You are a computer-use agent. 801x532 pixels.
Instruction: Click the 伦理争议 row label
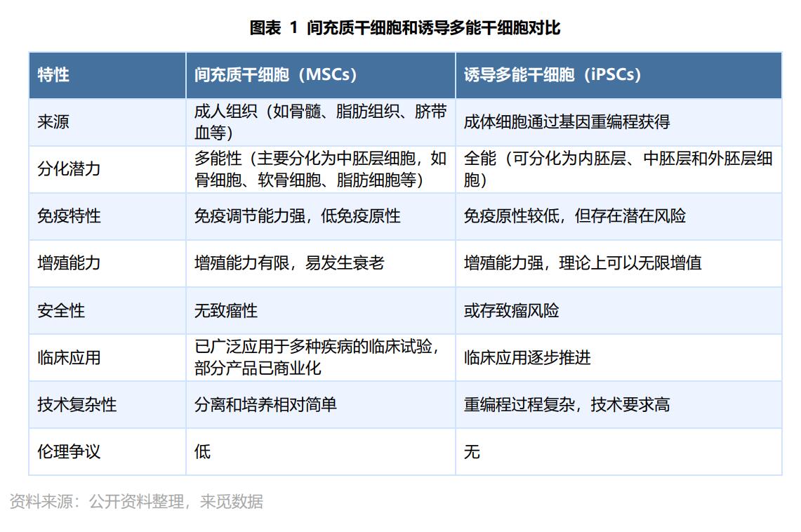(69, 451)
